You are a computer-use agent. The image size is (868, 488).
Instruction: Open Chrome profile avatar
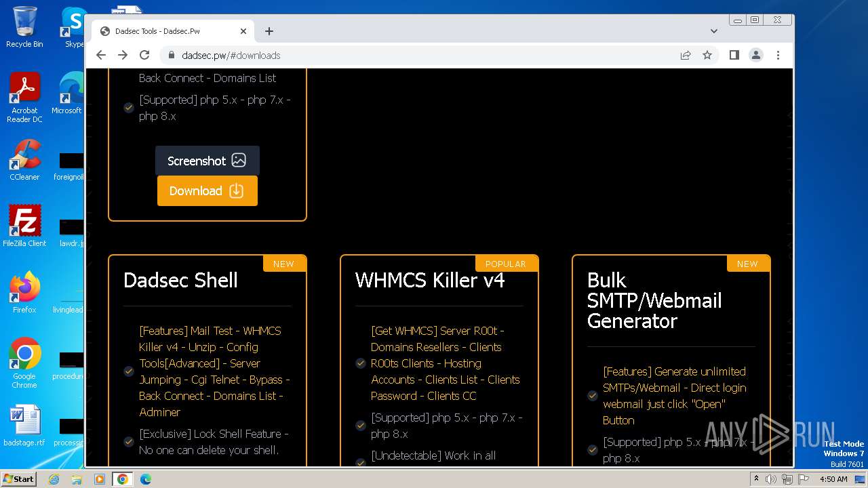756,56
